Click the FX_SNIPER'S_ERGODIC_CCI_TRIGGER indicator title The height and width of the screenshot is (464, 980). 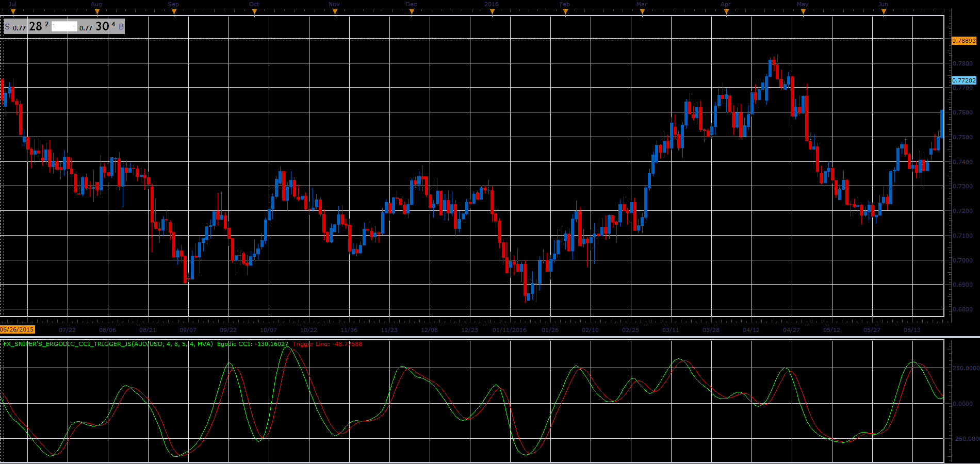tap(108, 344)
